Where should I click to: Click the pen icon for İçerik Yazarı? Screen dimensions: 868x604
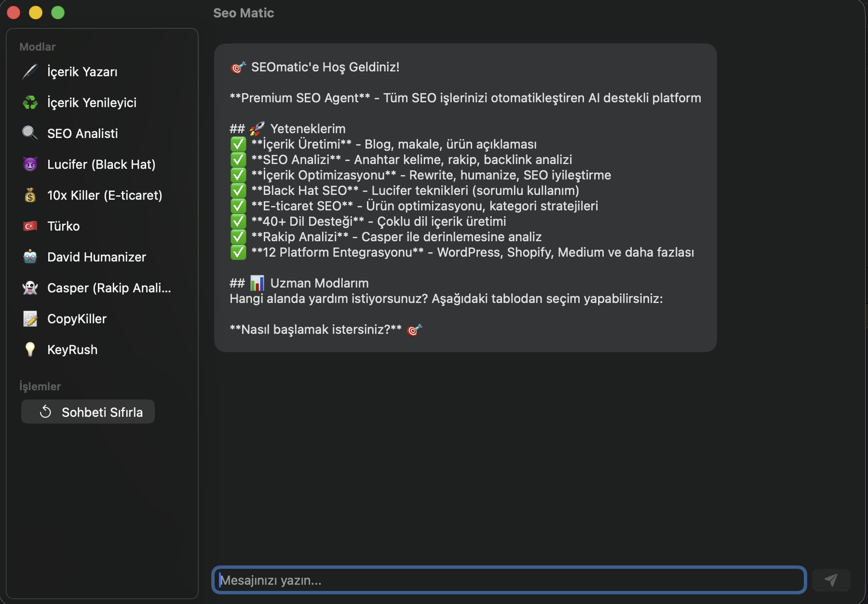coord(30,71)
